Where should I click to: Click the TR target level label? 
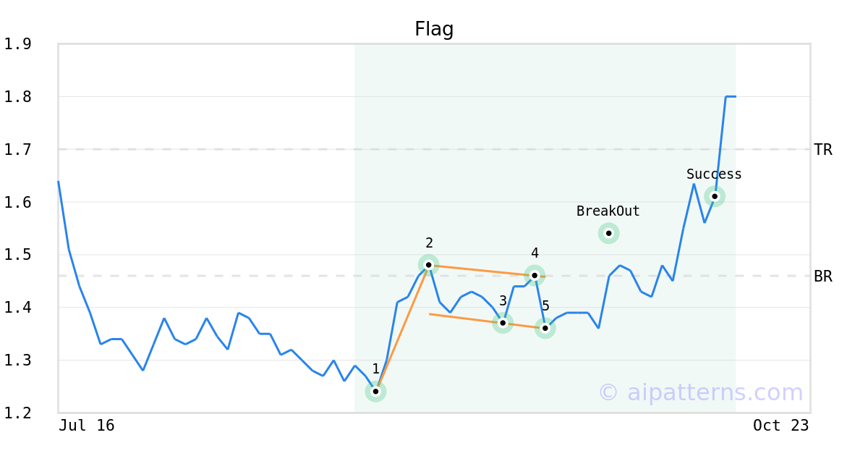click(x=823, y=150)
